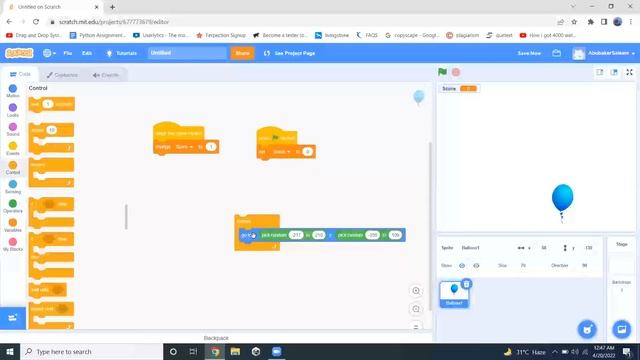Click Save Now
The width and height of the screenshot is (640, 360).
[529, 53]
